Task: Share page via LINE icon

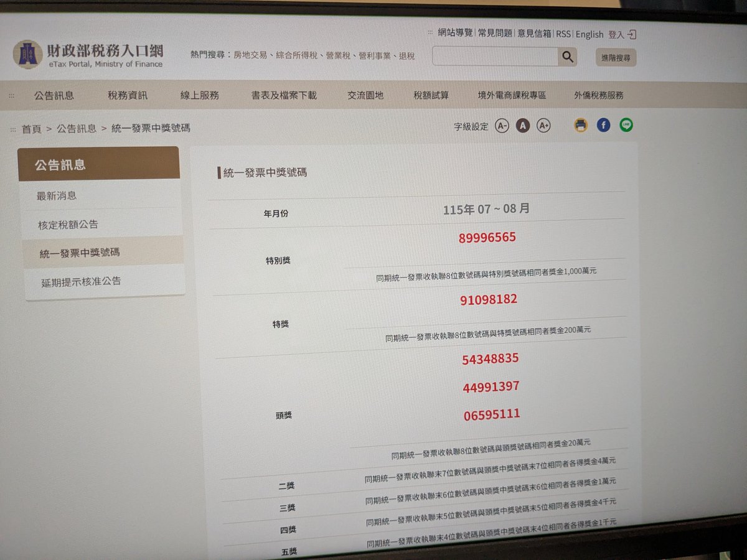Action: pyautogui.click(x=626, y=125)
